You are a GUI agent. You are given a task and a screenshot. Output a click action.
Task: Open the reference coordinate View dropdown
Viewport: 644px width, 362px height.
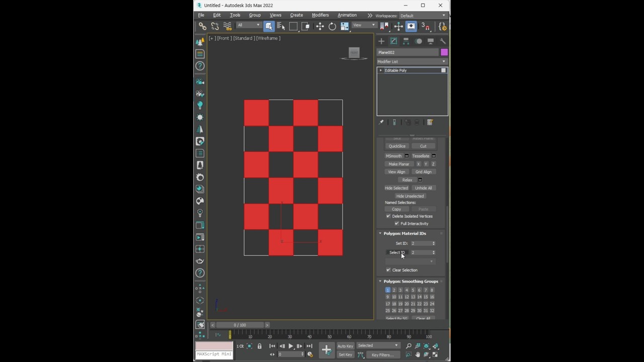point(364,25)
